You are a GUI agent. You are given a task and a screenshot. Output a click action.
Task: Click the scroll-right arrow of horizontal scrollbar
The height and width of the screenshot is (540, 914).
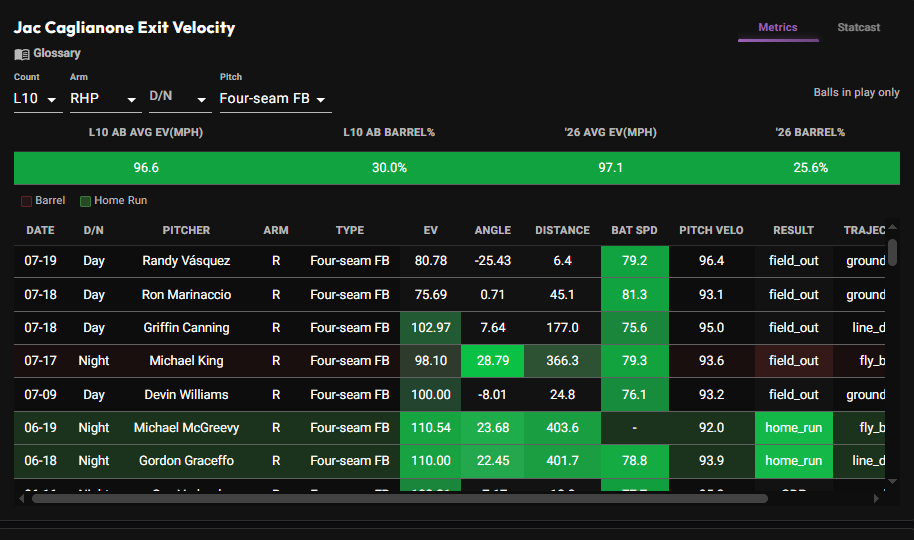(876, 499)
